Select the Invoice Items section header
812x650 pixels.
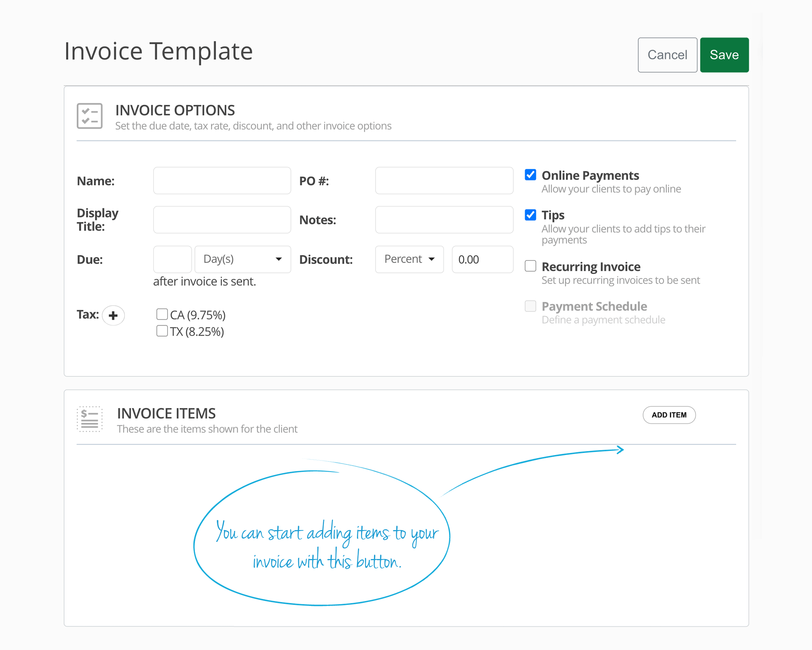[166, 413]
